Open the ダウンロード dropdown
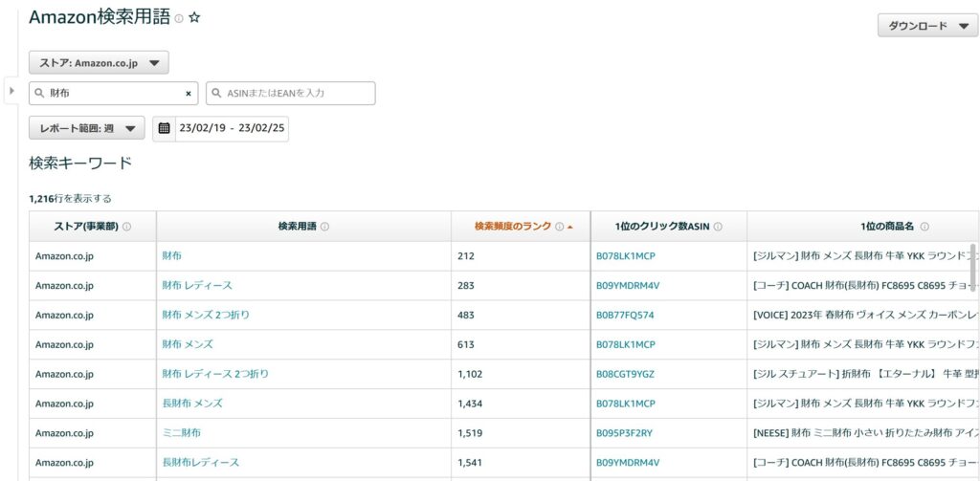Screen dimensions: 980x481 tap(927, 26)
